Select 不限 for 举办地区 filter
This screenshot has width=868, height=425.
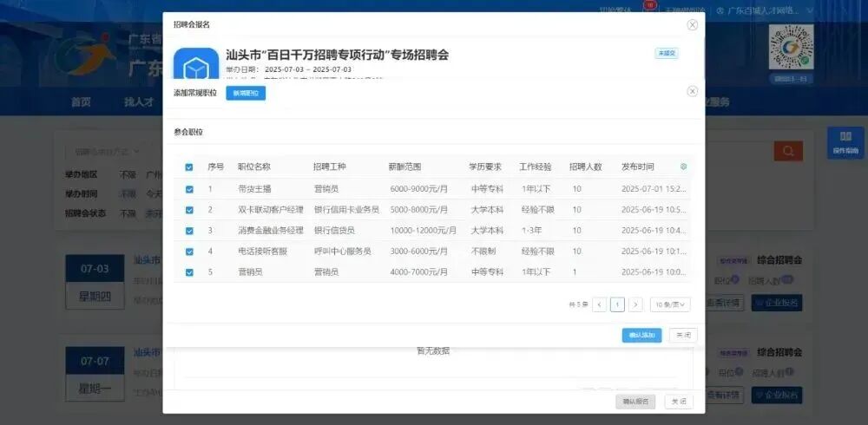128,175
